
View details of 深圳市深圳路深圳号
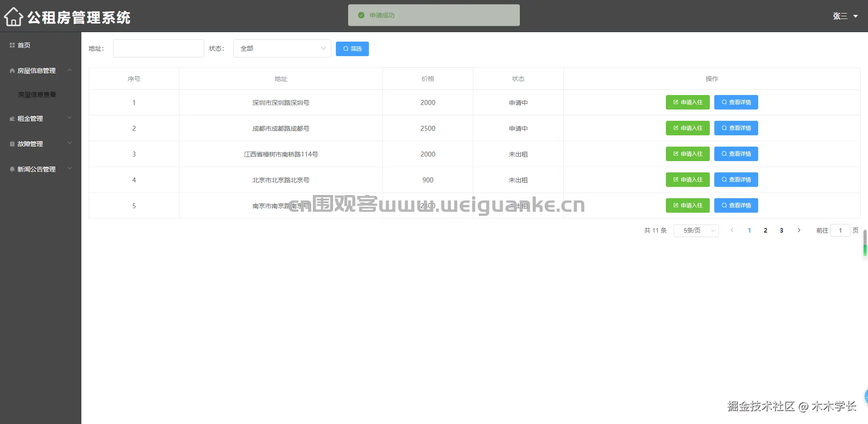[736, 102]
